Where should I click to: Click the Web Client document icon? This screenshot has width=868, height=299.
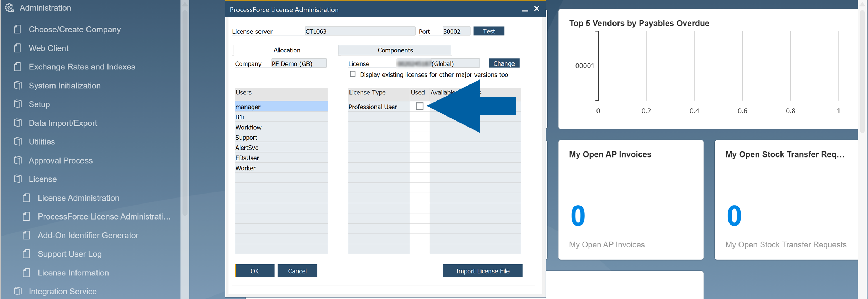pyautogui.click(x=17, y=48)
